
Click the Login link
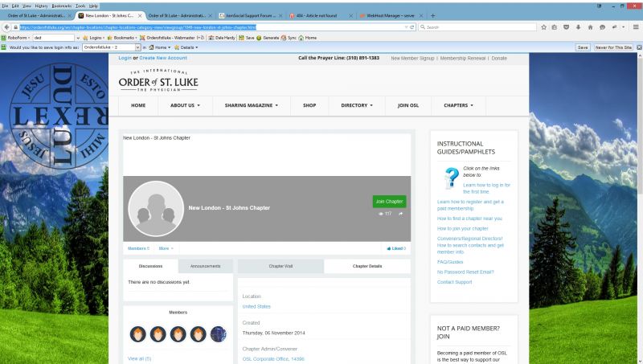125,58
